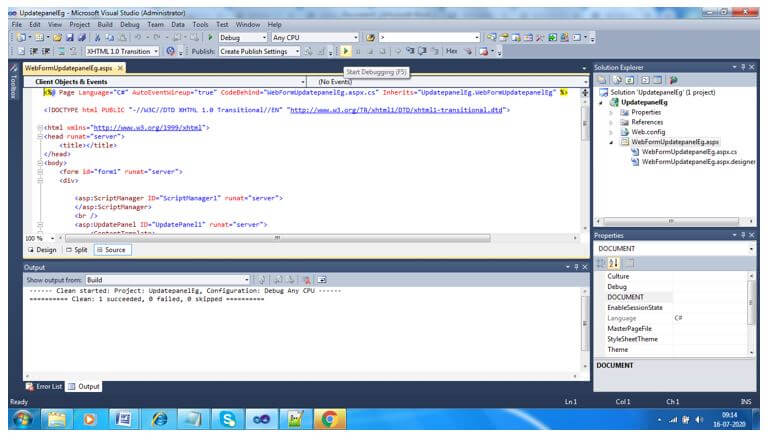This screenshot has width=771, height=440.
Task: Click the Cut scissors icon
Action: click(97, 37)
